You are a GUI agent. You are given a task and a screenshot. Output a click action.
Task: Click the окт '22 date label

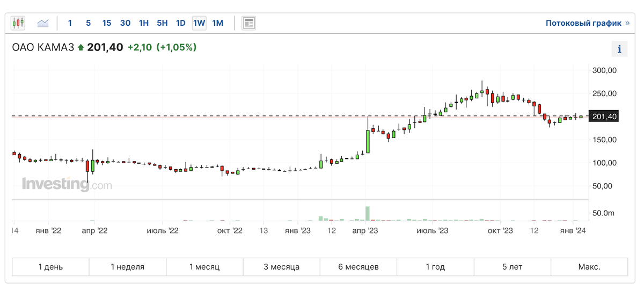coord(230,230)
